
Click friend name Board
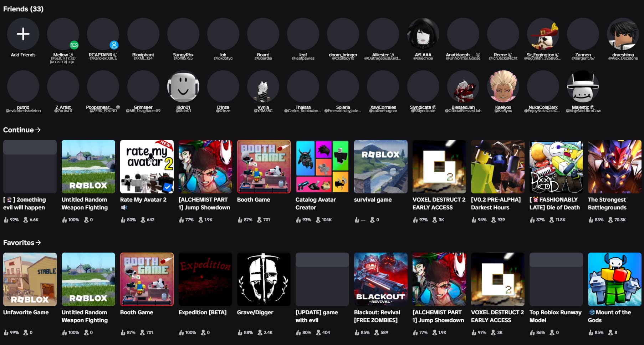(263, 55)
